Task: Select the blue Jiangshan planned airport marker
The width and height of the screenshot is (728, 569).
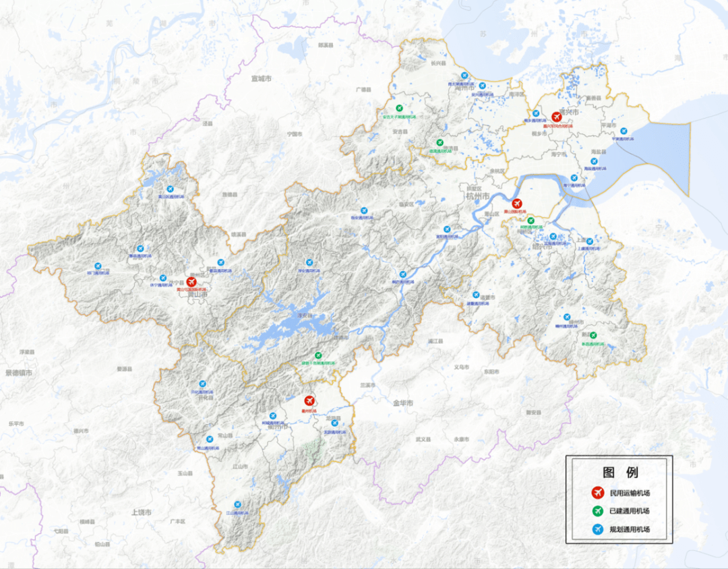Action: pos(237,504)
